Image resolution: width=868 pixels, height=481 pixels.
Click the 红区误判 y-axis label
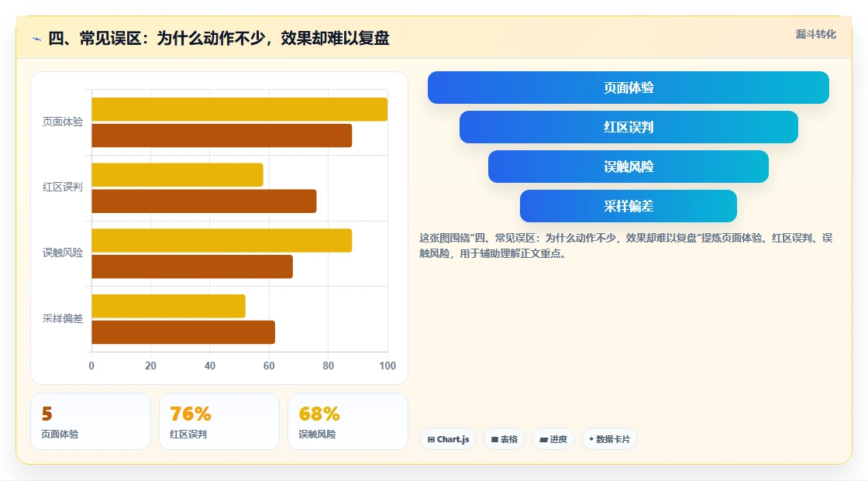(x=63, y=187)
